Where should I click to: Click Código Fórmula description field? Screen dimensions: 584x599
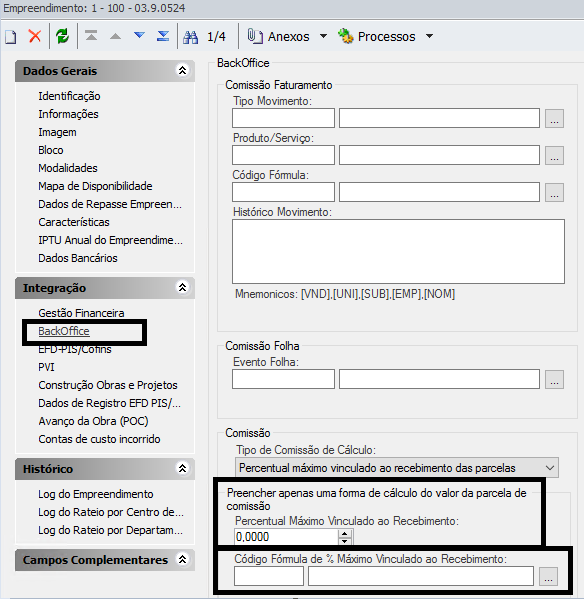click(x=439, y=192)
